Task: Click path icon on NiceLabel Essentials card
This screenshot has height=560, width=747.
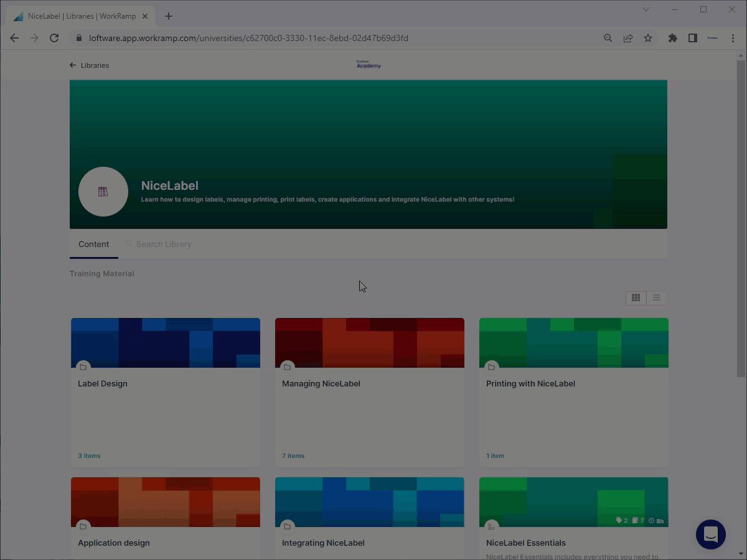Action: click(x=491, y=526)
